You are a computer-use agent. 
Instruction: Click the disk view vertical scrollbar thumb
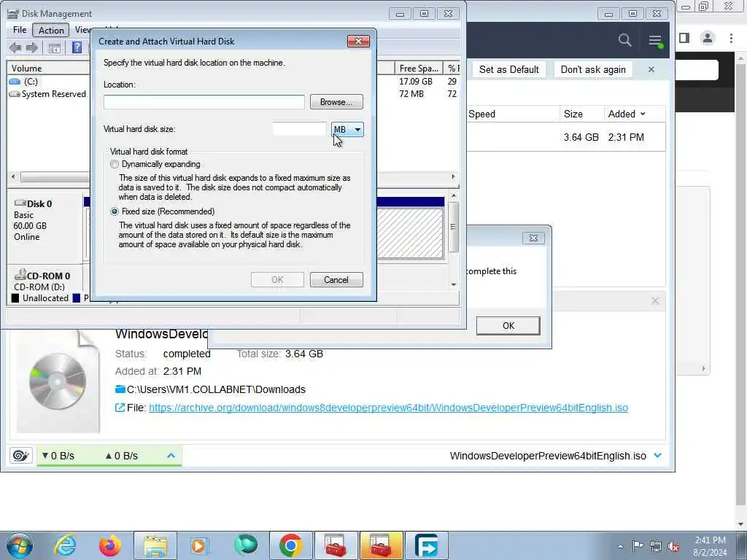click(x=454, y=227)
